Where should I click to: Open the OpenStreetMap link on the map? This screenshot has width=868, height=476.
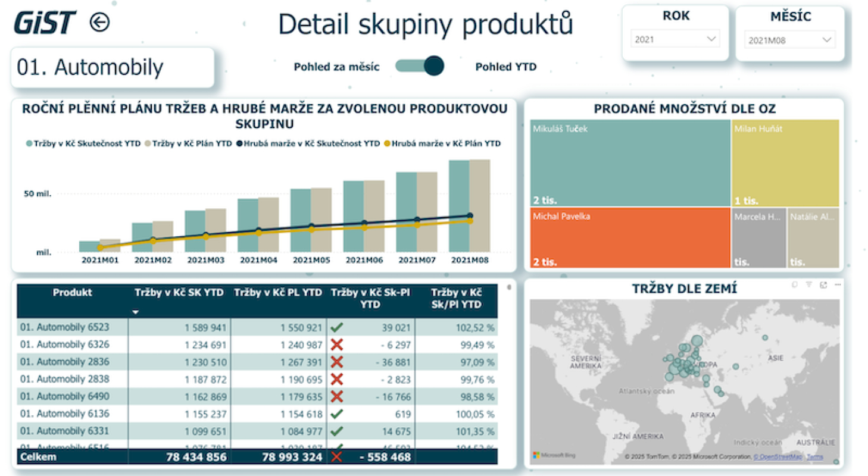click(x=778, y=456)
